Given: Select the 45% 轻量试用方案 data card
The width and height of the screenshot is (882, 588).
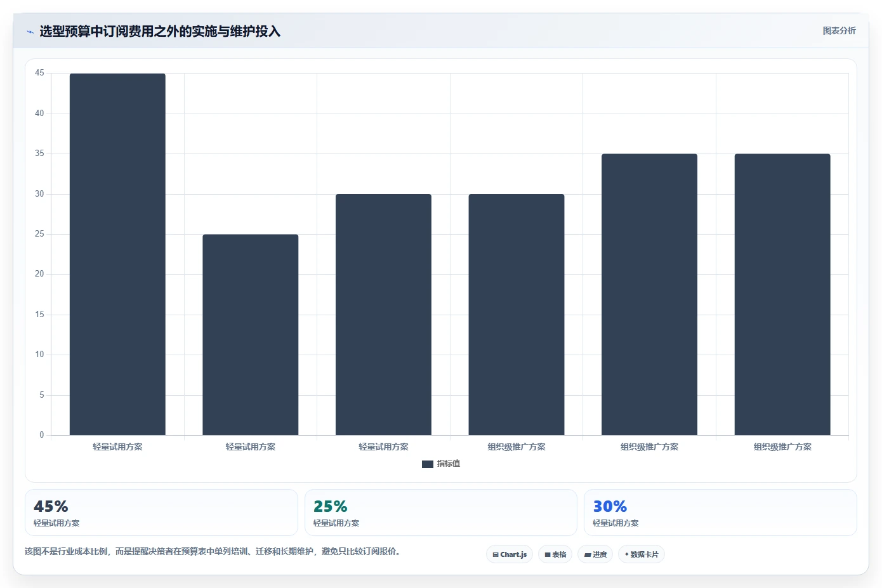Looking at the screenshot, I should (x=161, y=513).
